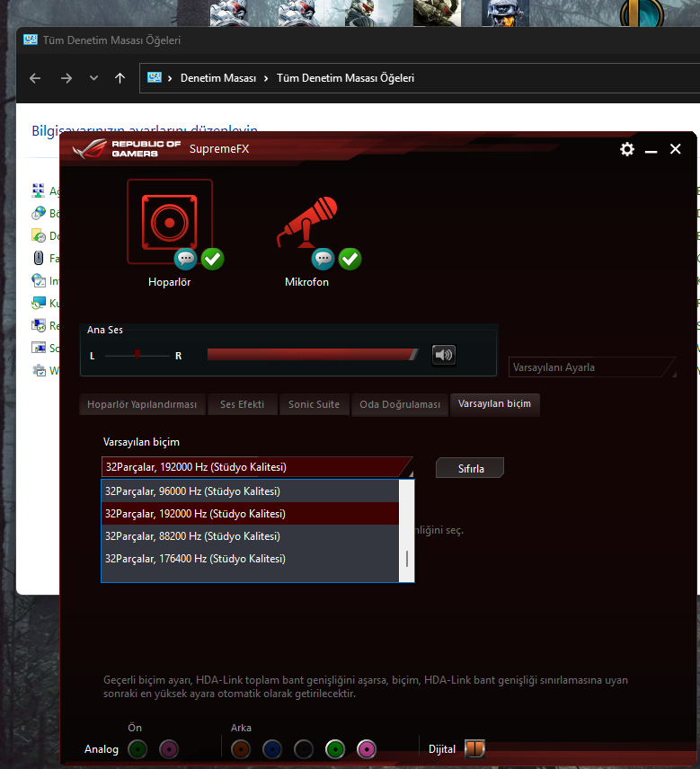Choose 32Parçalar, 192000 Hz list option
The image size is (700, 769).
[x=250, y=514]
